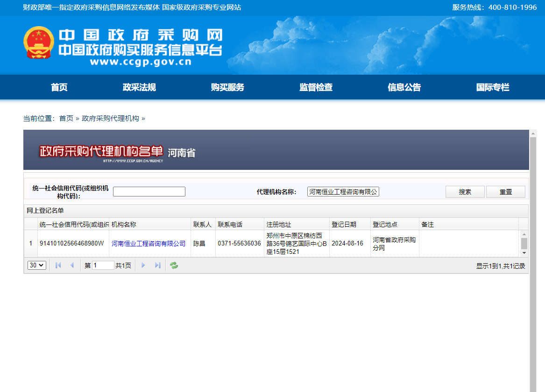Click the 搜索 search button
The height and width of the screenshot is (392, 545).
pos(465,192)
